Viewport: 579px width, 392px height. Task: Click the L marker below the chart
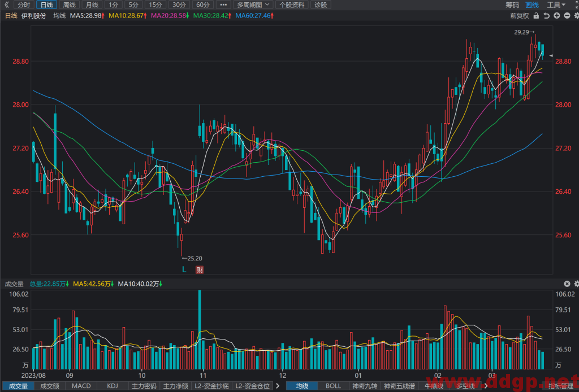[184, 269]
